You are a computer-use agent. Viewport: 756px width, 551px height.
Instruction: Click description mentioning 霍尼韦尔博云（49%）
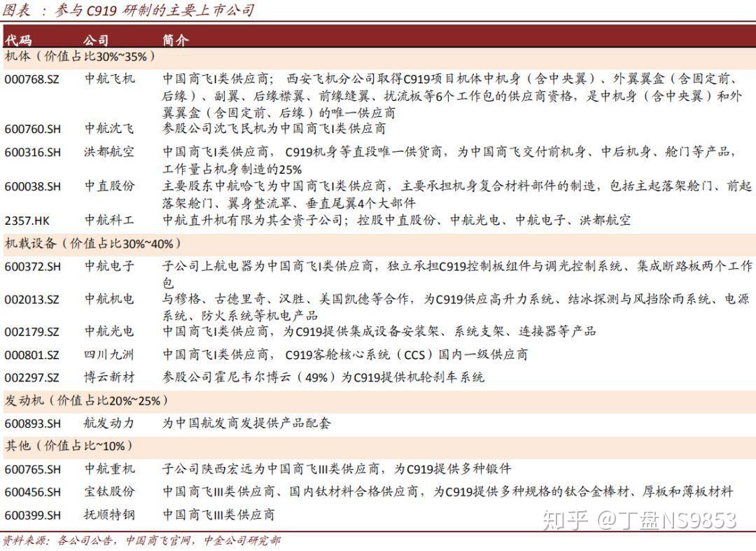point(323,377)
